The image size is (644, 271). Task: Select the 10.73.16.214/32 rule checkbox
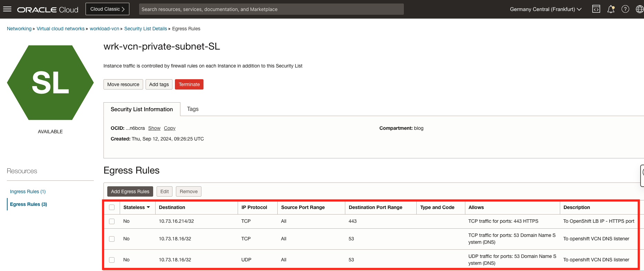click(112, 221)
